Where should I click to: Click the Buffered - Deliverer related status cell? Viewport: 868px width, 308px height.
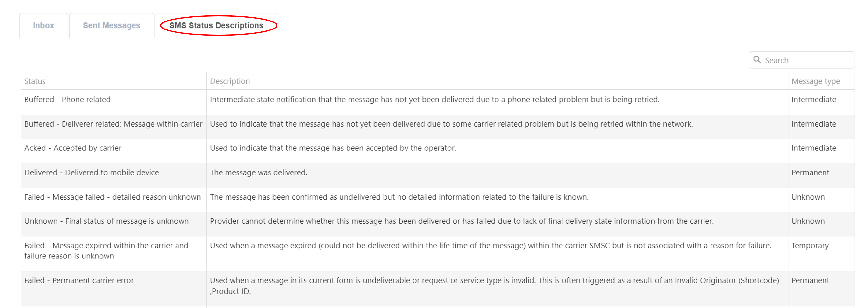[x=113, y=124]
